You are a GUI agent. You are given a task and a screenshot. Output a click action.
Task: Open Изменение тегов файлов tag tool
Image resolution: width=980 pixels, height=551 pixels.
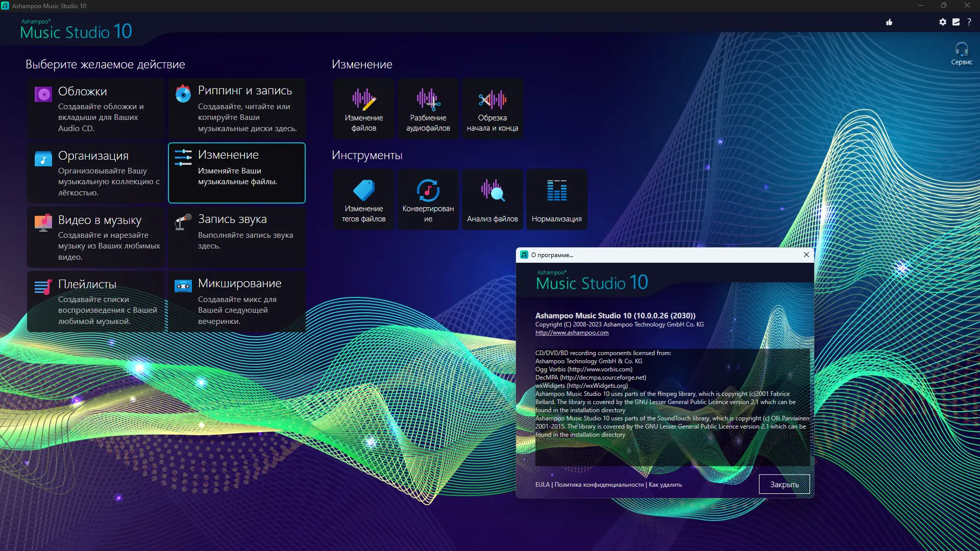coord(363,199)
